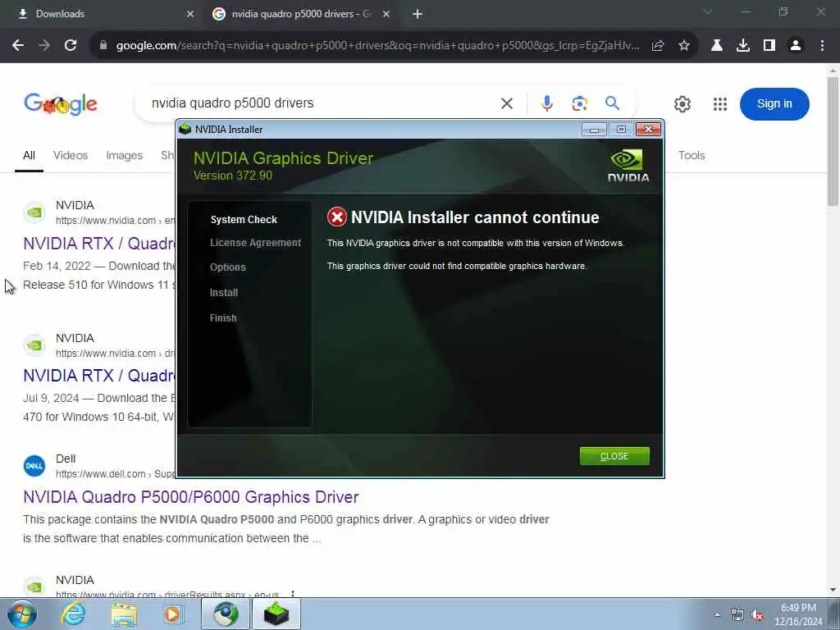The height and width of the screenshot is (630, 840).
Task: Open Windows Media Player from taskbar
Action: pyautogui.click(x=173, y=614)
